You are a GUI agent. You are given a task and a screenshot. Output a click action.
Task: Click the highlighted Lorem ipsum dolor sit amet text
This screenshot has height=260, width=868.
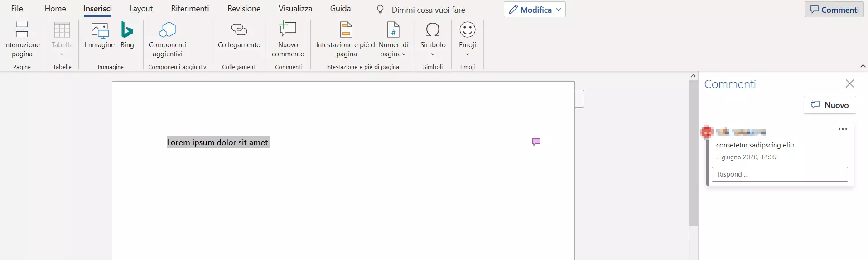tap(218, 142)
